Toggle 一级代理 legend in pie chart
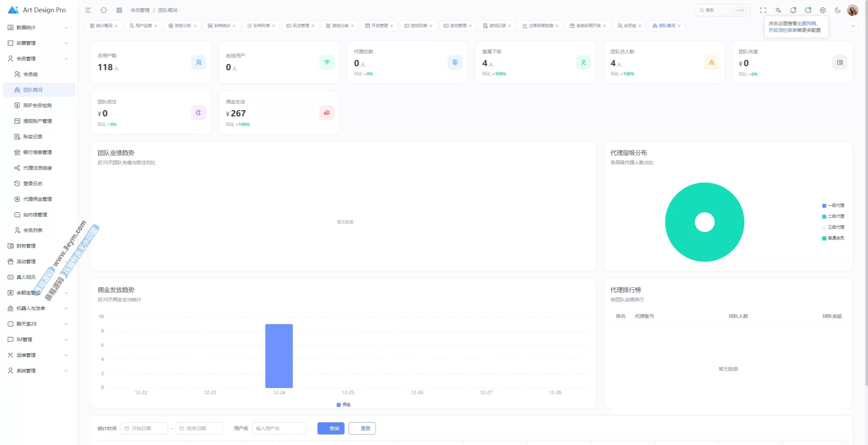Screen dimensions: 868x445 (x=833, y=206)
